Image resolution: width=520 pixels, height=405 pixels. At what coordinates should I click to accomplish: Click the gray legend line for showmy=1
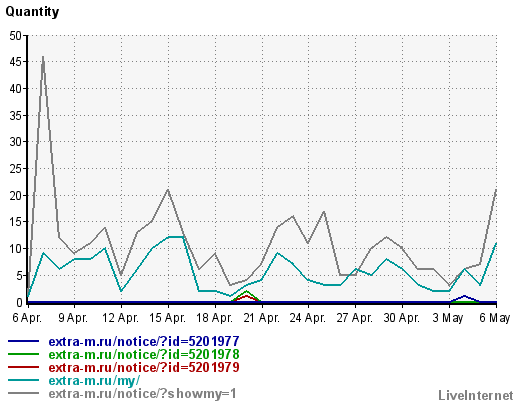[x=23, y=393]
